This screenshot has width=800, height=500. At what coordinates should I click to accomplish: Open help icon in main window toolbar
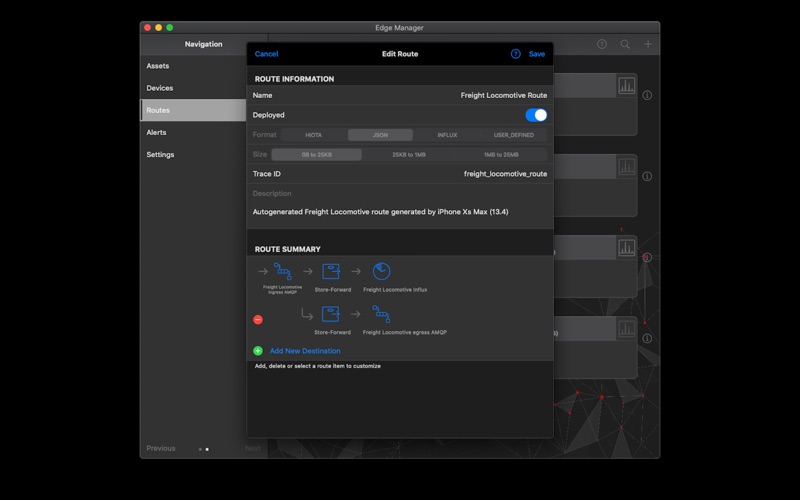pos(602,44)
